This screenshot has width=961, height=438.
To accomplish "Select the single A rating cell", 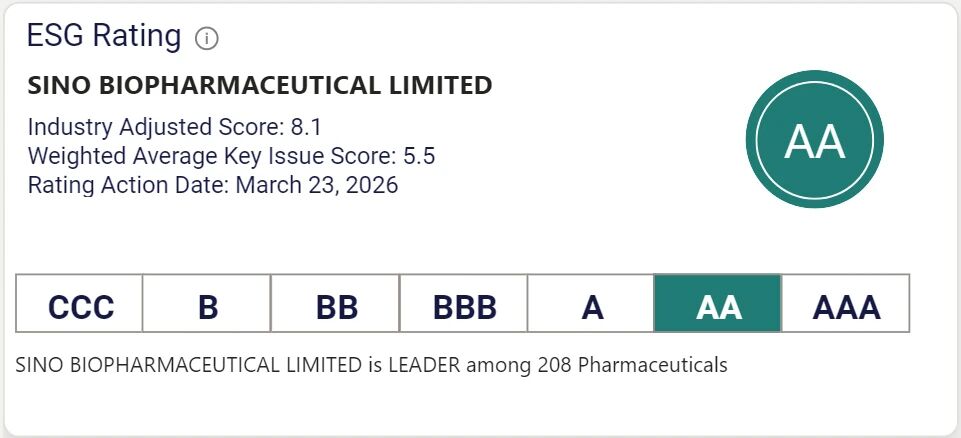I will point(592,305).
